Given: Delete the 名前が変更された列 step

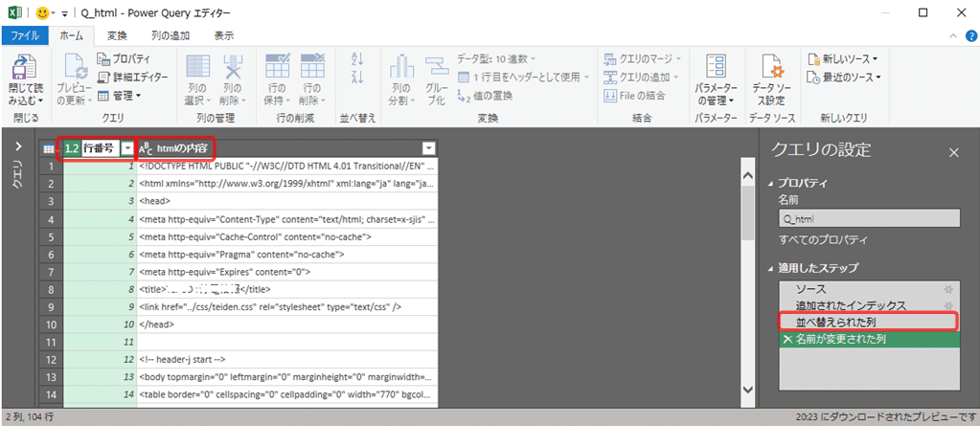Looking at the screenshot, I should (786, 339).
